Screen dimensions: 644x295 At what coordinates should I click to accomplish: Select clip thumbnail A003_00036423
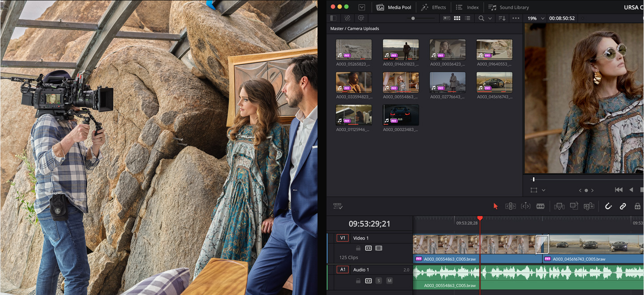click(447, 50)
